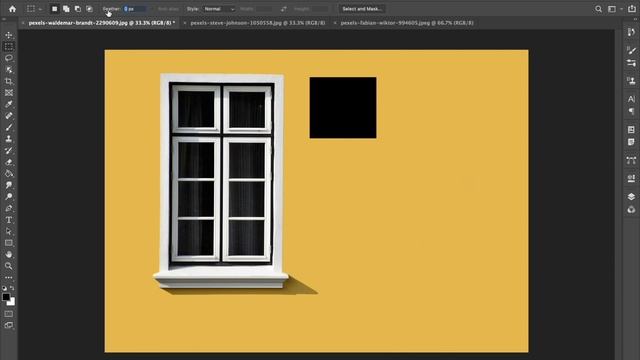Screen dimensions: 640x360
Task: Swap width and height values icon
Action: (x=284, y=9)
